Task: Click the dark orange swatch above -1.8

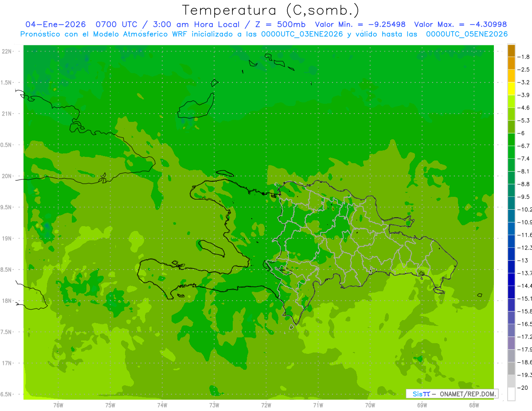Action: pyautogui.click(x=511, y=51)
